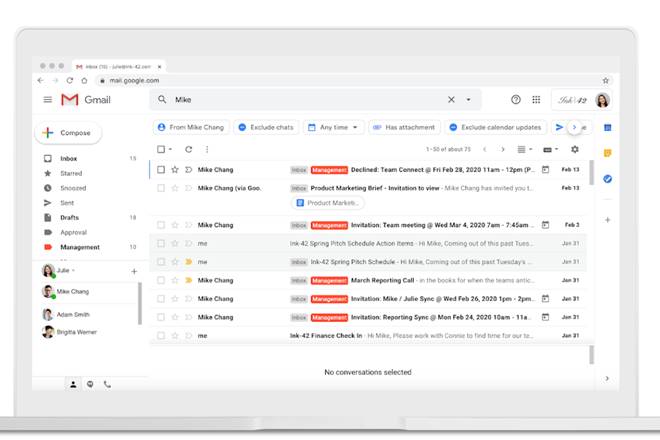Star the Declined: Team Connect email
Image resolution: width=660 pixels, height=440 pixels.
(x=174, y=170)
